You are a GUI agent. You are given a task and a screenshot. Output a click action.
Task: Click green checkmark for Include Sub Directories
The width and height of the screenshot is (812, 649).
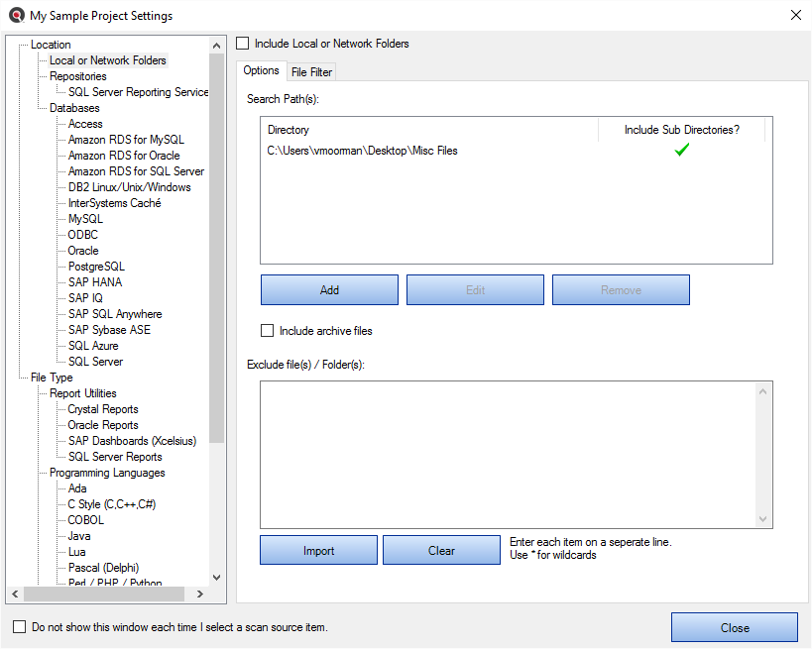(681, 151)
